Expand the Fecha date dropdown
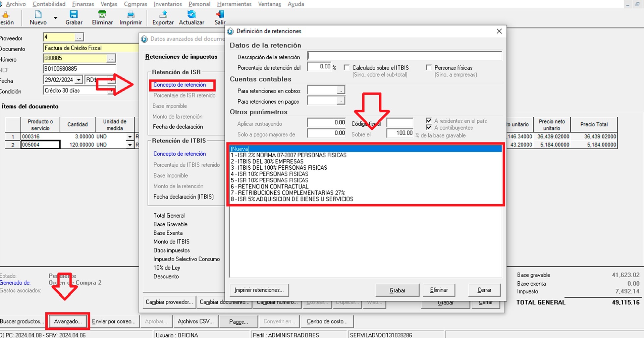The image size is (644, 338). tap(78, 80)
